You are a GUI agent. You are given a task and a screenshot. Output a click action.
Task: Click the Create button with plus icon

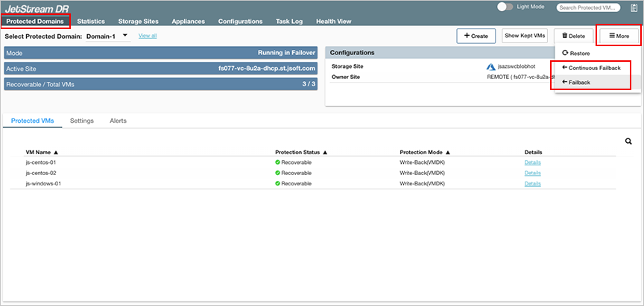coord(476,35)
